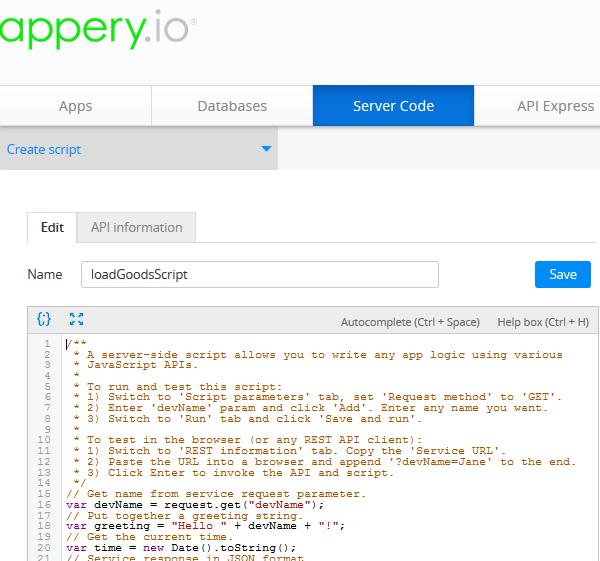The height and width of the screenshot is (561, 600).
Task: Click line 16 'var devName' statement
Action: click(195, 505)
